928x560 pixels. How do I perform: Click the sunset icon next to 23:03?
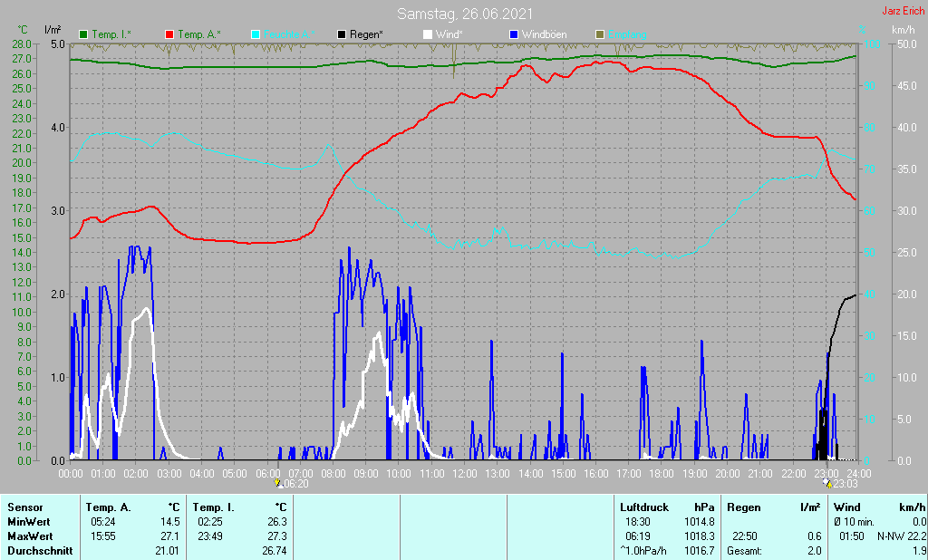828,483
